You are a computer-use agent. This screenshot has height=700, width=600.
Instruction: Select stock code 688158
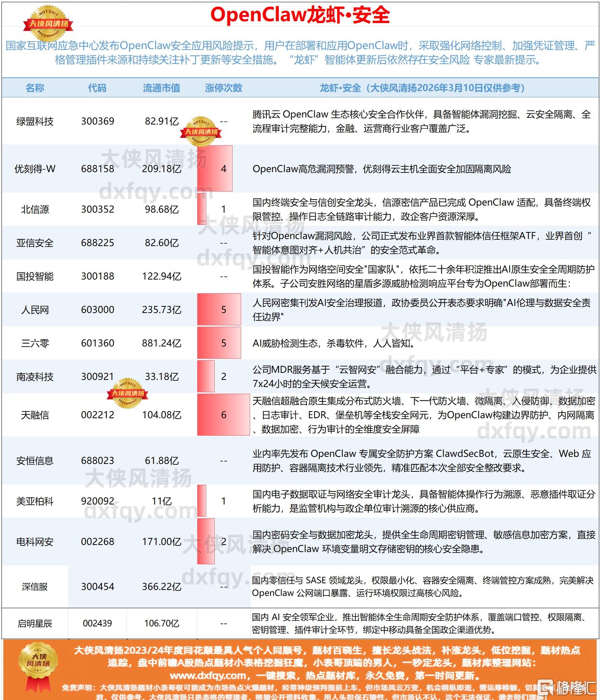pyautogui.click(x=98, y=169)
